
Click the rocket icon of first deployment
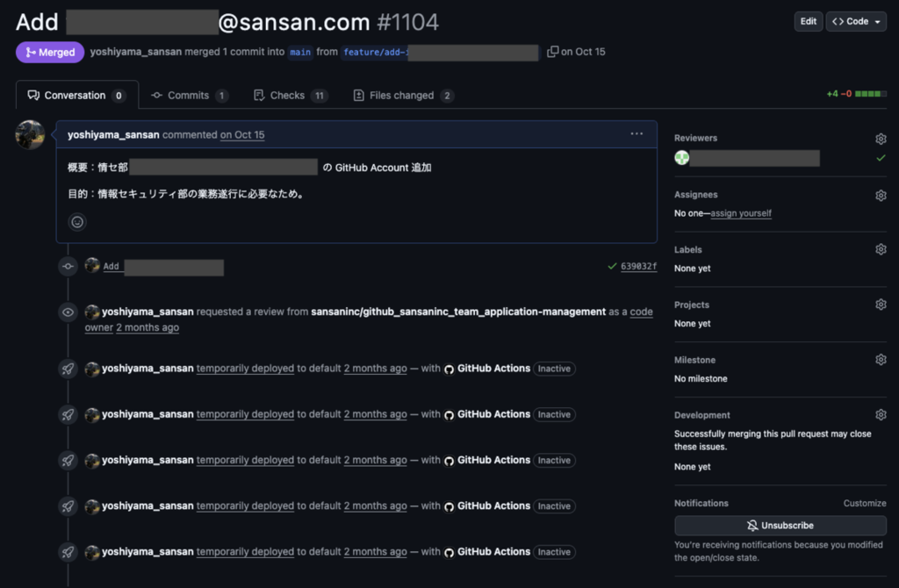point(68,369)
